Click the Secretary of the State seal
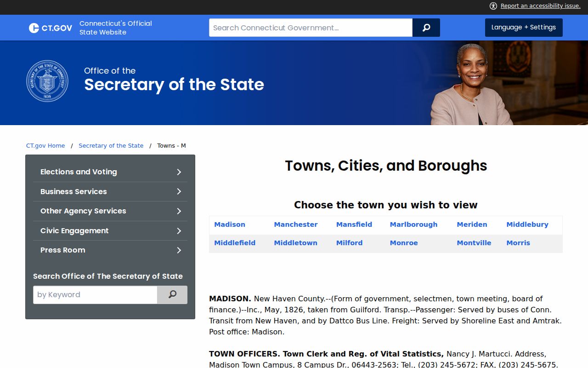Viewport: 588px width, 368px height. coord(47,81)
